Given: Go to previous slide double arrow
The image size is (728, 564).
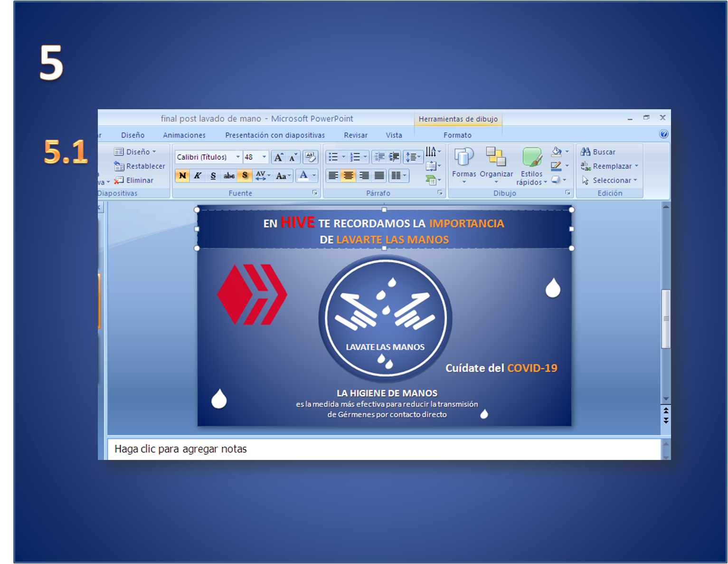Looking at the screenshot, I should (666, 410).
